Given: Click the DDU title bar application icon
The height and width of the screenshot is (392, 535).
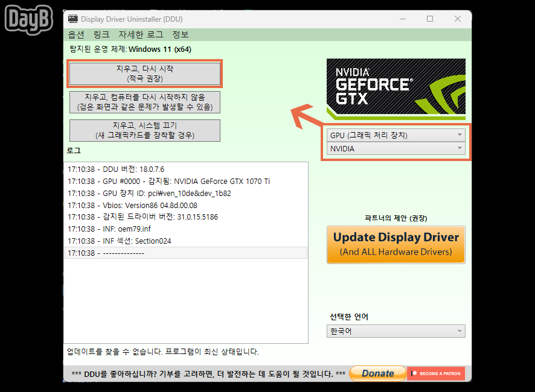Looking at the screenshot, I should click(x=73, y=19).
